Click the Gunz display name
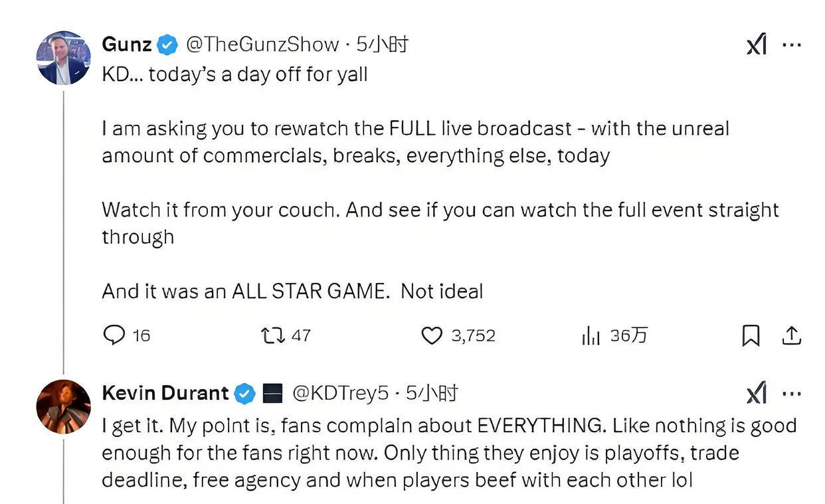This screenshot has width=825, height=504. (x=126, y=44)
